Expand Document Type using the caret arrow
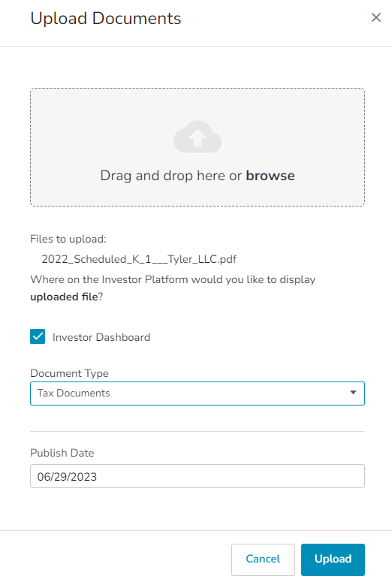The height and width of the screenshot is (585, 392). click(353, 393)
